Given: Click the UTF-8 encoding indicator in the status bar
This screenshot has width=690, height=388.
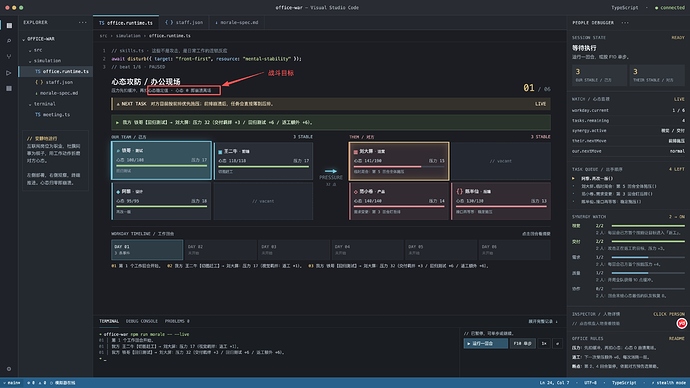Looking at the screenshot, I should pyautogui.click(x=590, y=383).
